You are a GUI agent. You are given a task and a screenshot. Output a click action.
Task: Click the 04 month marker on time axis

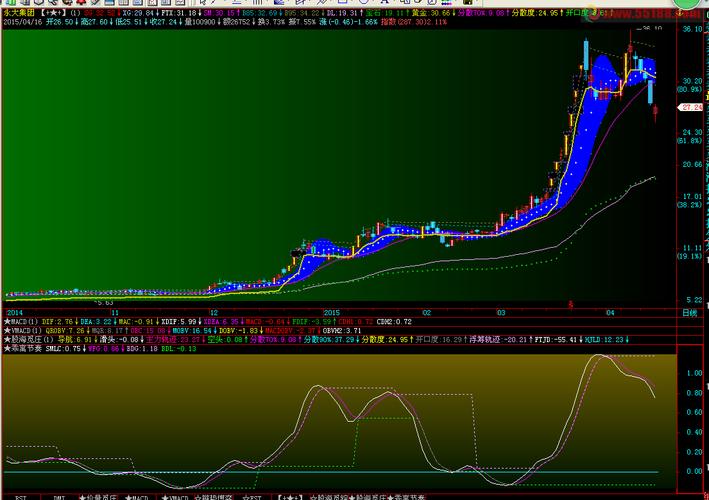coord(610,313)
